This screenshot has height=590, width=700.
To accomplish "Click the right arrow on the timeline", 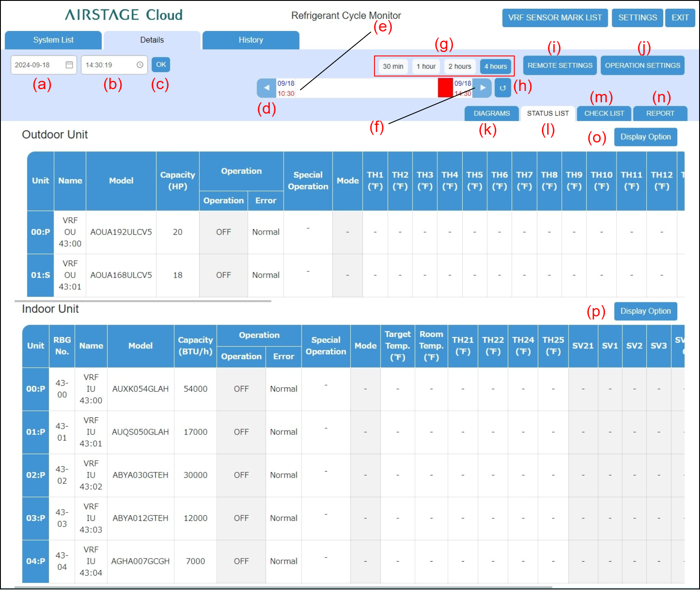I will coord(482,88).
